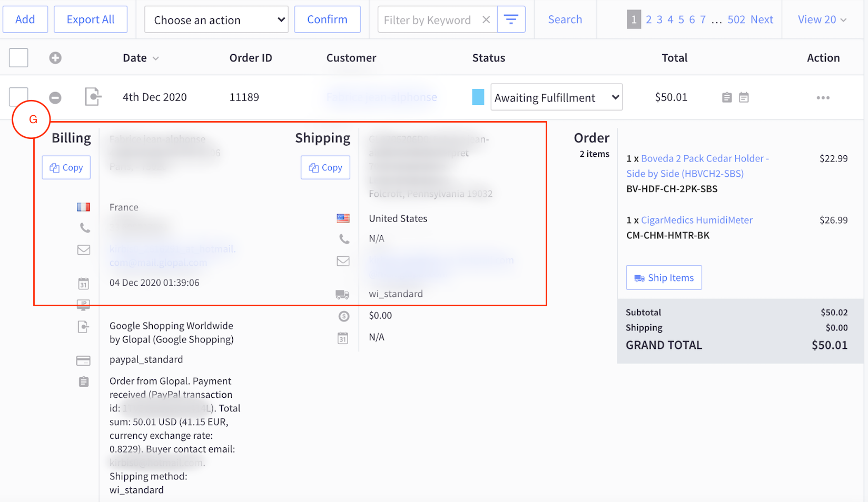The image size is (868, 502).
Task: Clear the keyword filter with X icon
Action: (486, 19)
